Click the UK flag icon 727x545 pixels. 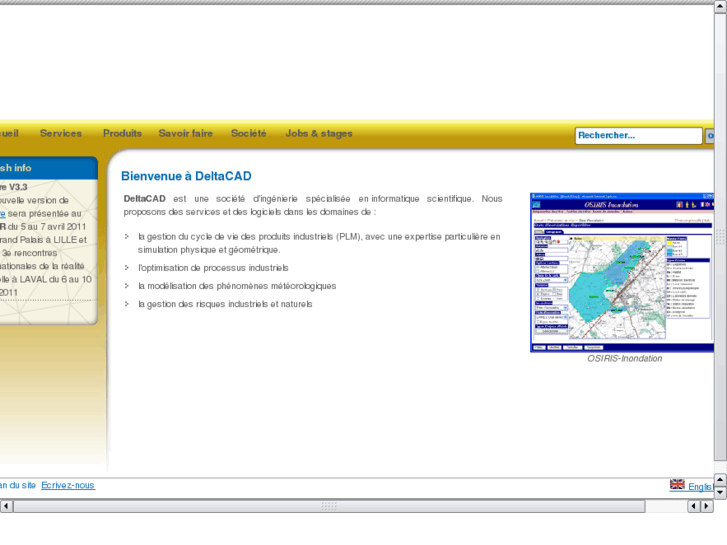677,485
